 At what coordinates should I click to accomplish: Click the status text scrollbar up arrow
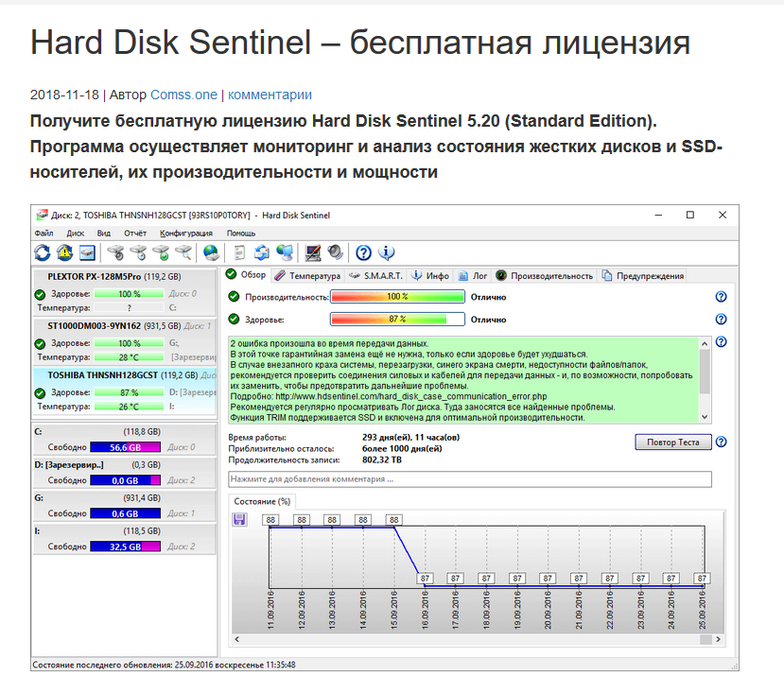(705, 343)
